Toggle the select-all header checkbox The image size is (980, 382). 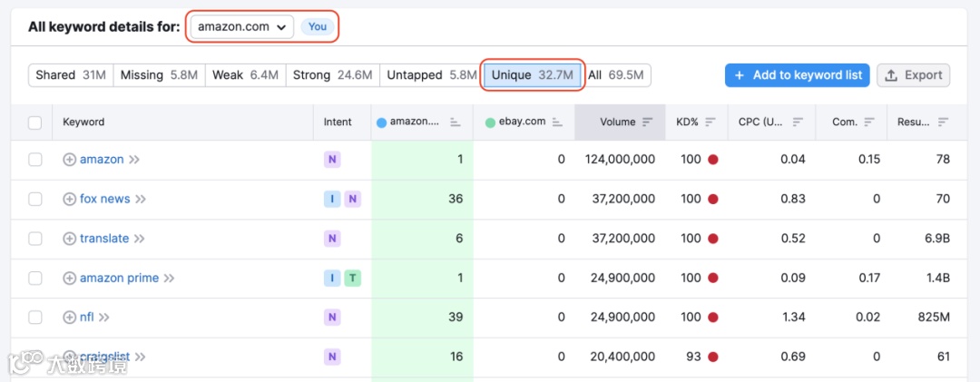35,122
